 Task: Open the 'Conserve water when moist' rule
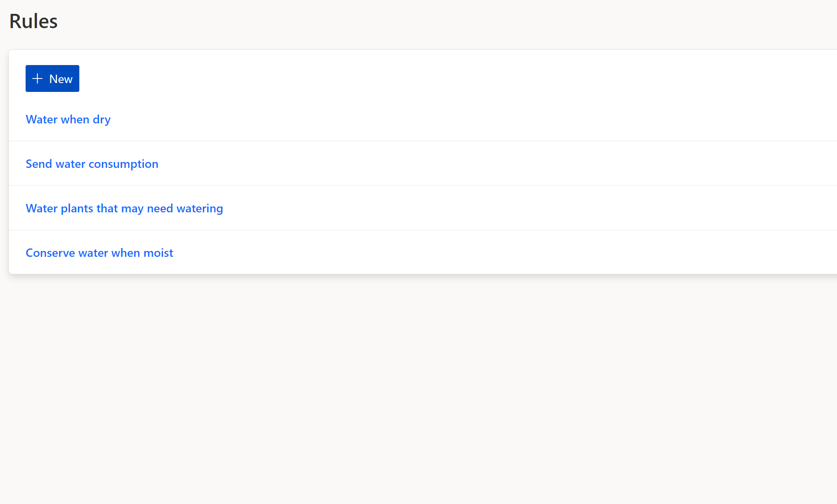tap(99, 253)
